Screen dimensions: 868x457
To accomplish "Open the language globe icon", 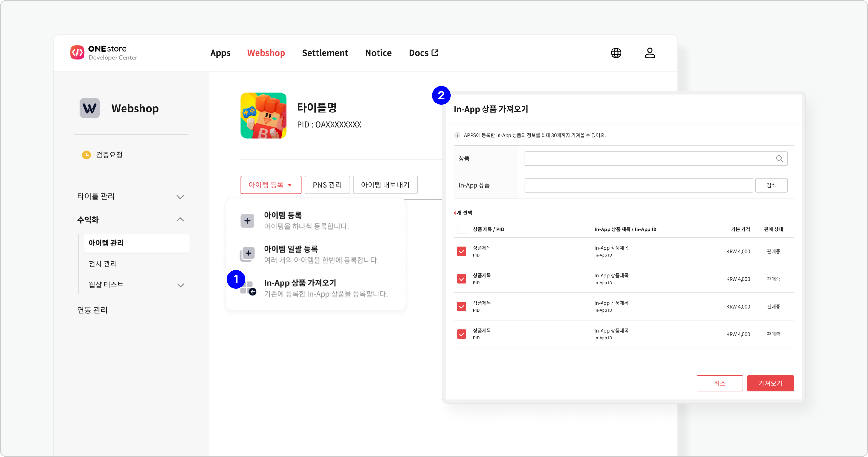I will click(616, 53).
